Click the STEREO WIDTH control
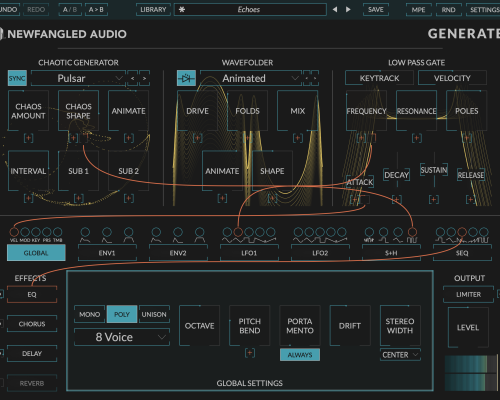Screen dimensions: 500x400 pos(400,326)
